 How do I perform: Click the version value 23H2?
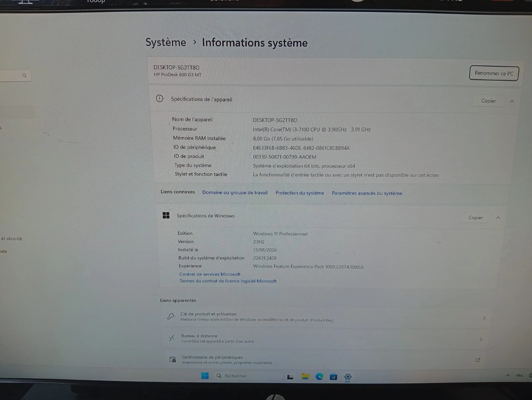(259, 242)
